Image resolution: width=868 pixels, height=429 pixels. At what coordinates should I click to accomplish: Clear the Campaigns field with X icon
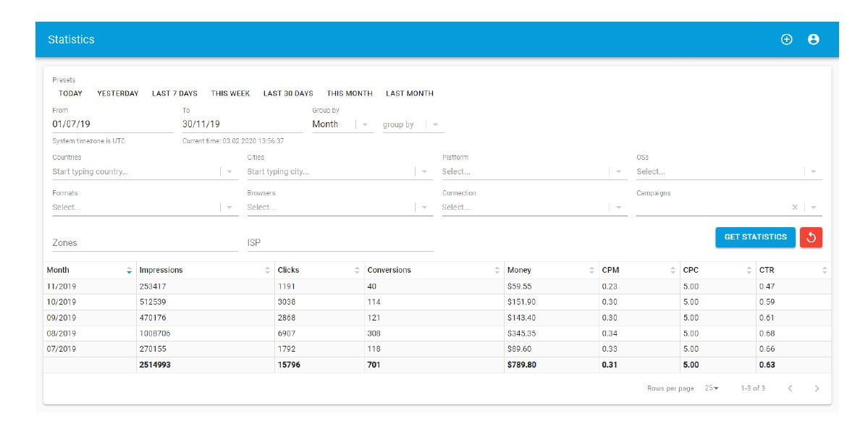coord(795,207)
